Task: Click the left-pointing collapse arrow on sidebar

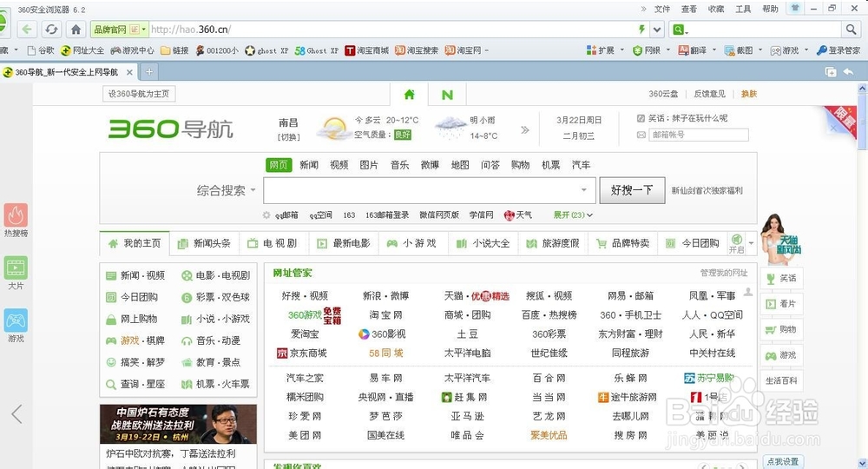Action: click(16, 413)
